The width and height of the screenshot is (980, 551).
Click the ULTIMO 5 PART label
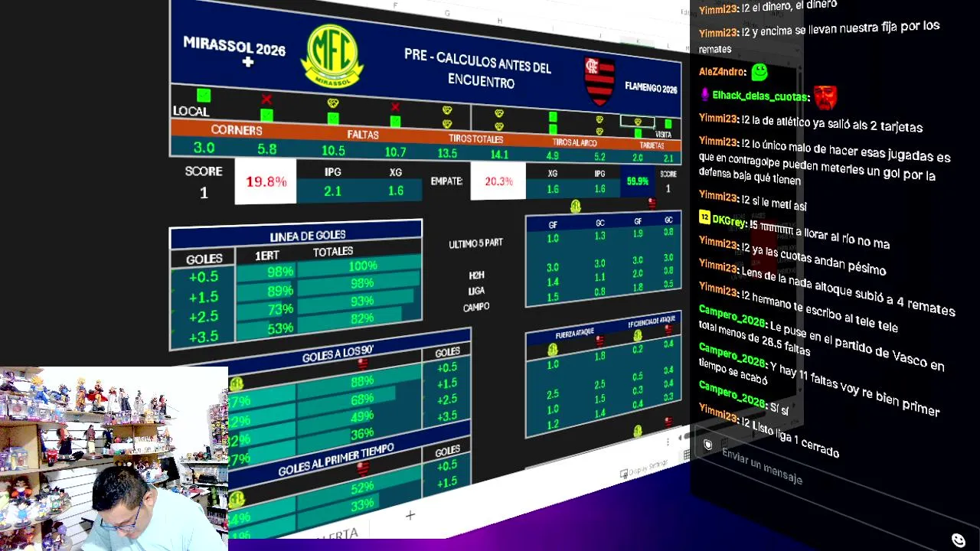click(x=475, y=243)
